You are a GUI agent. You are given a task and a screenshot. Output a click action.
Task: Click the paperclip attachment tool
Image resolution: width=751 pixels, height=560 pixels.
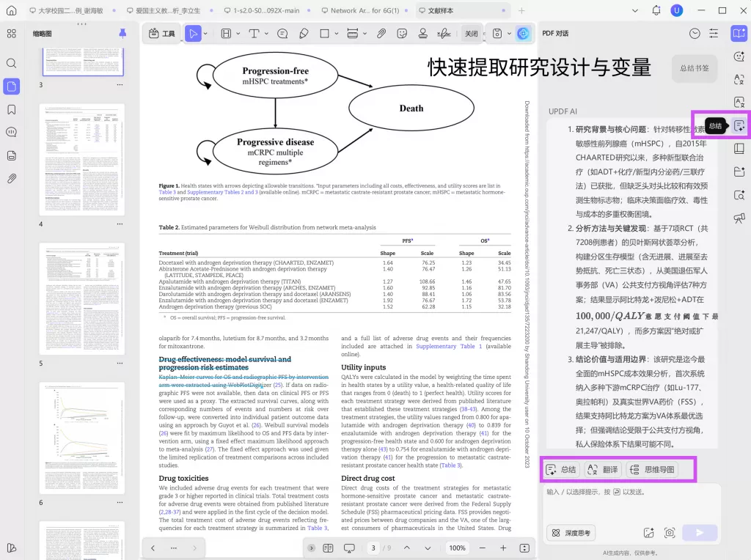[x=381, y=33]
